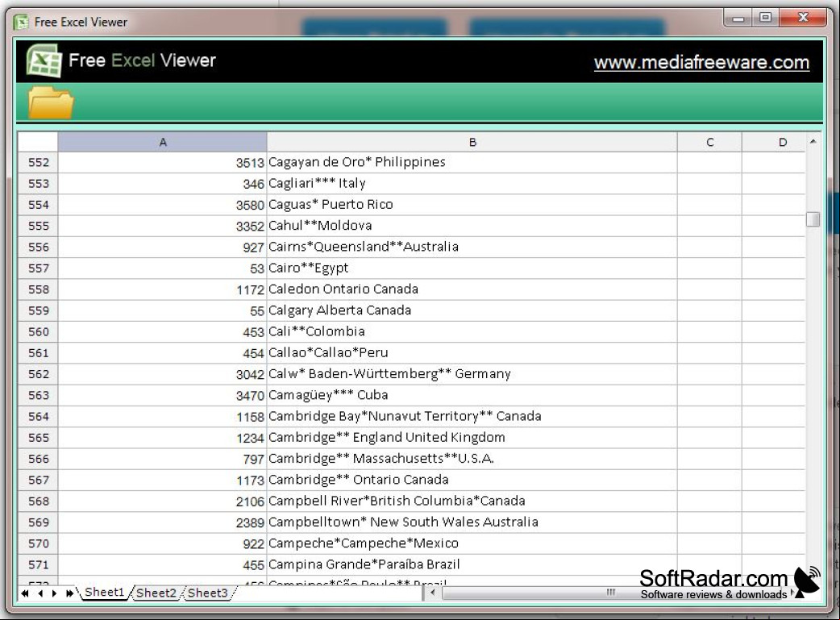Click the horizontal scrollbar thumb
Image resolution: width=840 pixels, height=620 pixels.
click(611, 593)
